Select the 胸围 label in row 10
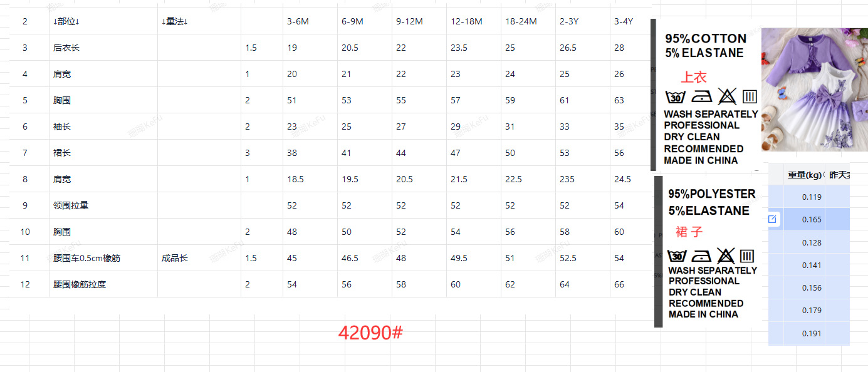 (62, 232)
